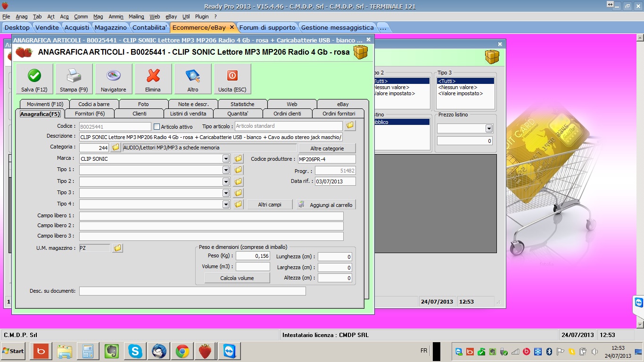Switch to the Fornitori (F6) tab

point(90,114)
